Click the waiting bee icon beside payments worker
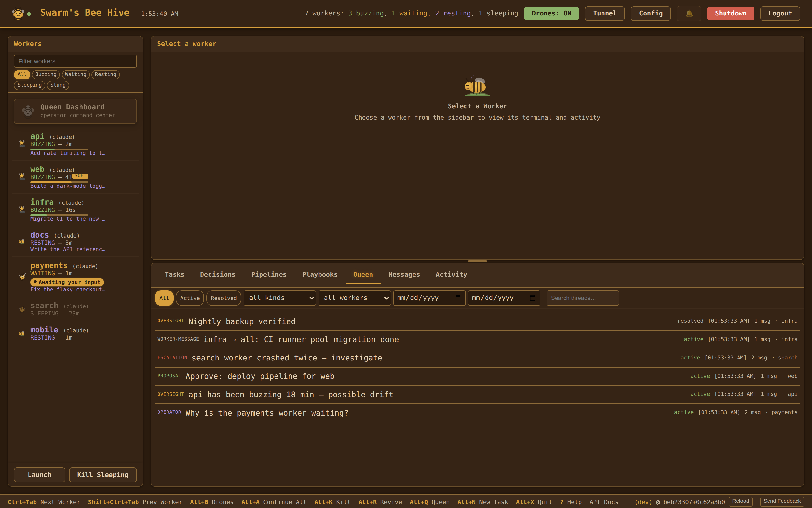This screenshot has height=508, width=812. point(22,276)
